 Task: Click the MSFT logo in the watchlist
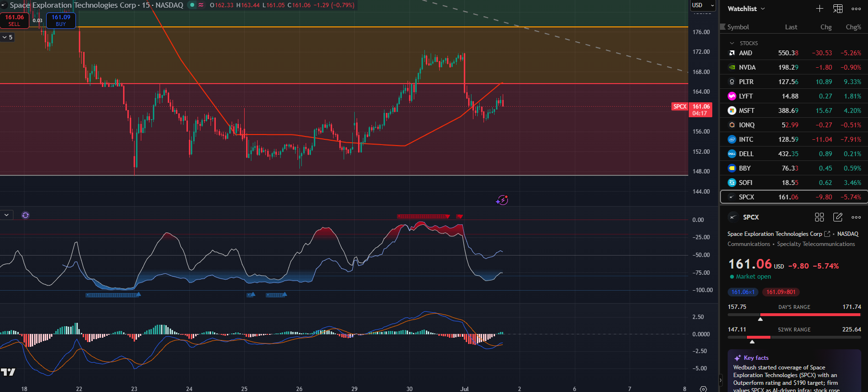(x=732, y=110)
